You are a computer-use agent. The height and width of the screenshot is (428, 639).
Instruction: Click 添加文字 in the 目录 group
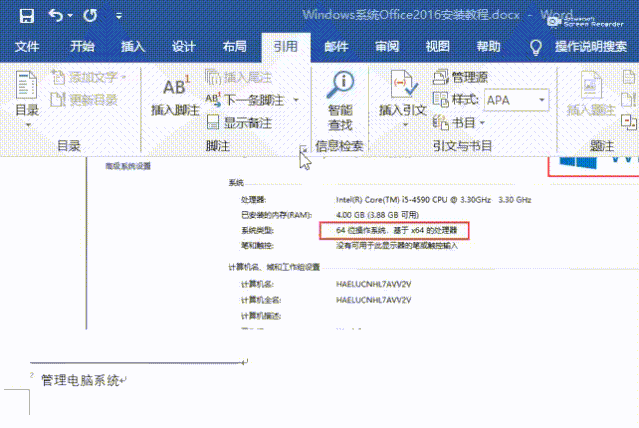[x=89, y=77]
